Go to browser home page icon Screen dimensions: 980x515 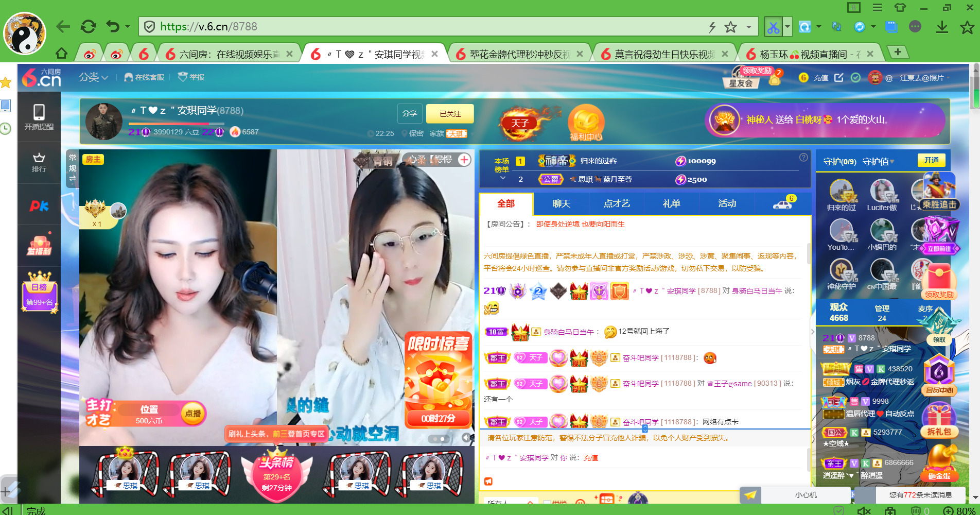point(62,54)
